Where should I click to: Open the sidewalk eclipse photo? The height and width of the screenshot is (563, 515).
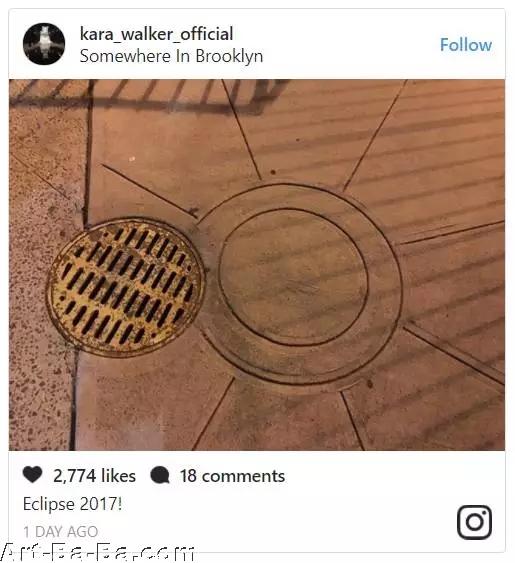pyautogui.click(x=257, y=265)
